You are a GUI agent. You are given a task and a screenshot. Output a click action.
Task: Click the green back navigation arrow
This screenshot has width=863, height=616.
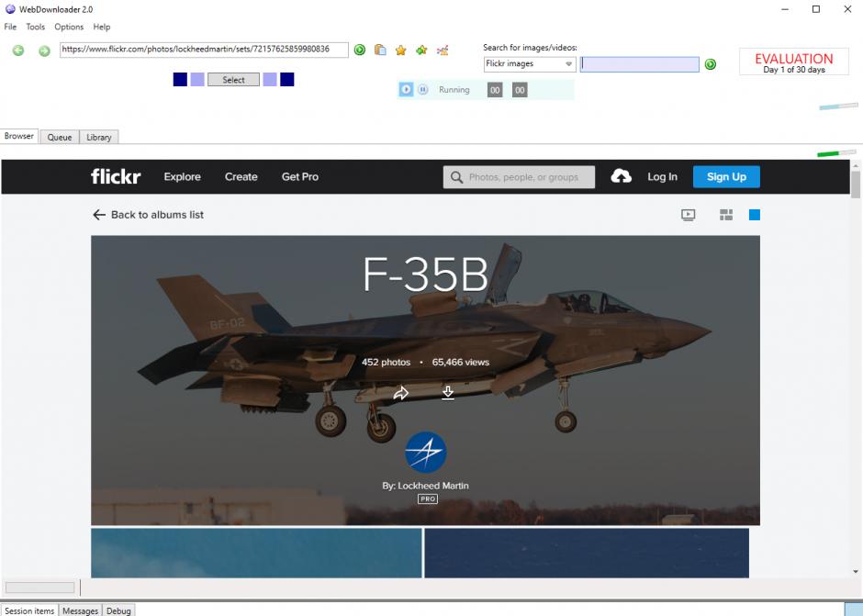click(x=18, y=50)
